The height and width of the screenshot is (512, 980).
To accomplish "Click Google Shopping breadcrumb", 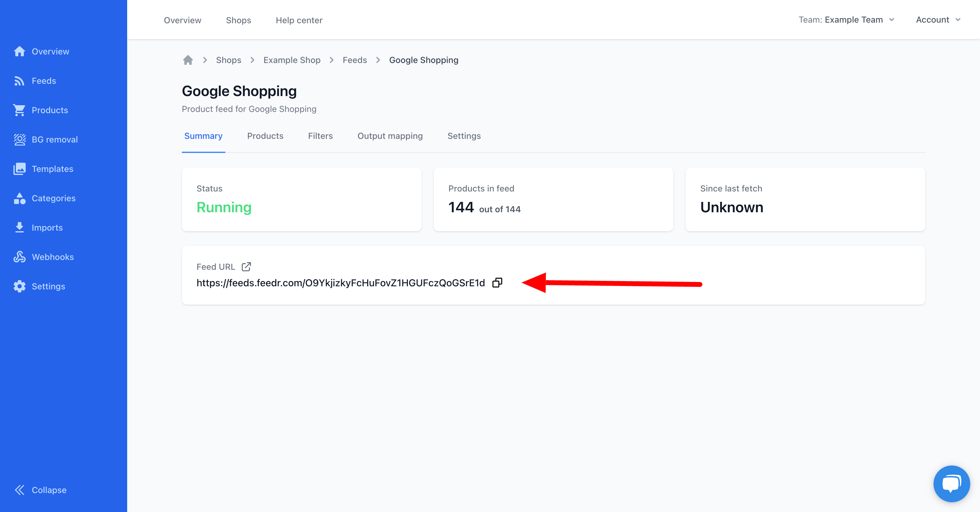I will pos(423,60).
